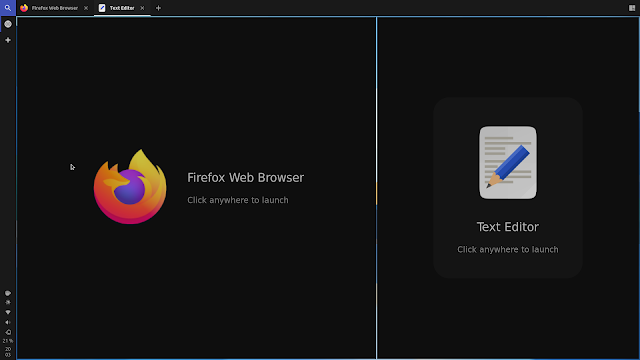640x360 pixels.
Task: Click the brightness settings icon in sidebar
Action: pyautogui.click(x=8, y=302)
